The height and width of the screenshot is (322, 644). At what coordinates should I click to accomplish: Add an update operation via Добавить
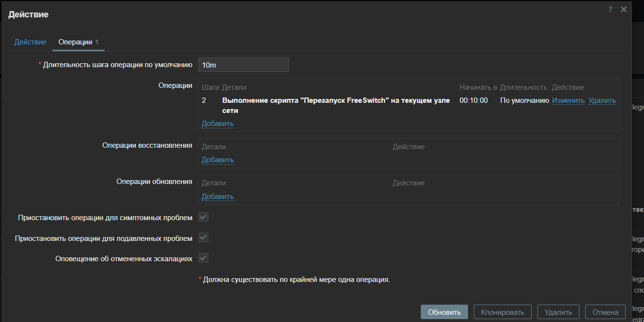coord(217,196)
